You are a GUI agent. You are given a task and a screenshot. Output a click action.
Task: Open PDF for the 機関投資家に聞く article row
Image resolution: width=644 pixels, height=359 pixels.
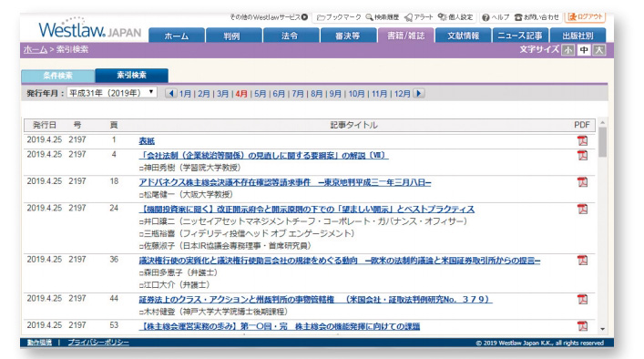click(582, 209)
